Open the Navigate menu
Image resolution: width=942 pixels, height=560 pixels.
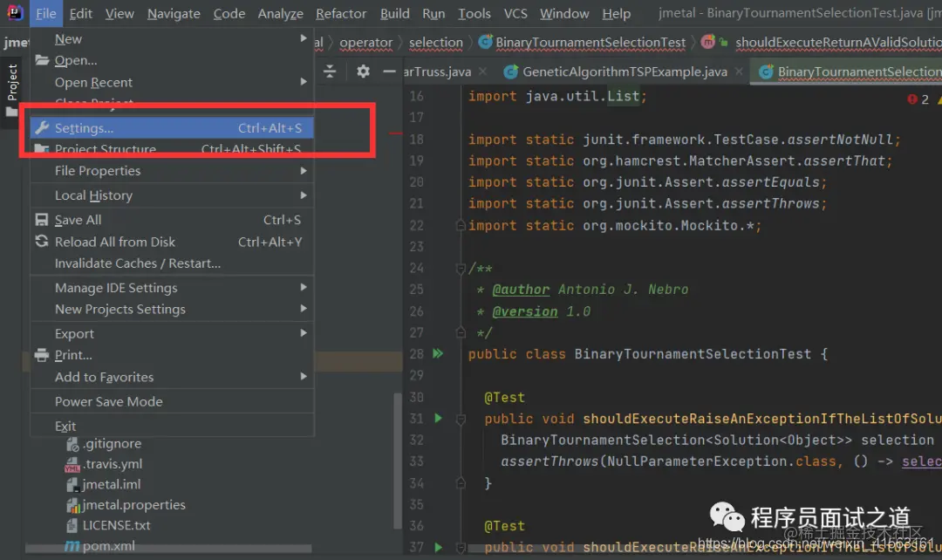tap(174, 13)
